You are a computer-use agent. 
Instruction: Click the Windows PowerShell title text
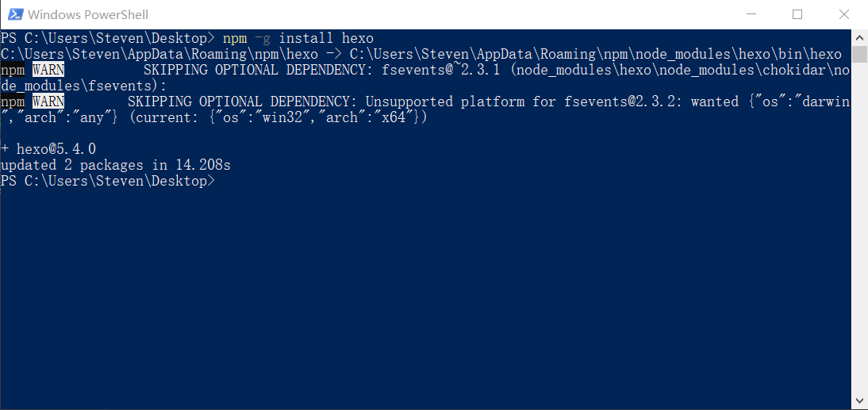tap(88, 14)
